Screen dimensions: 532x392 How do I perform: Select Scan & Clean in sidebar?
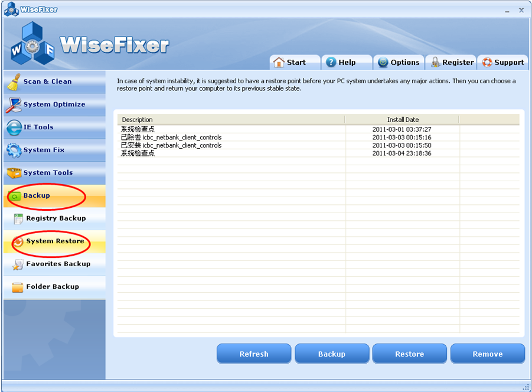[x=54, y=81]
